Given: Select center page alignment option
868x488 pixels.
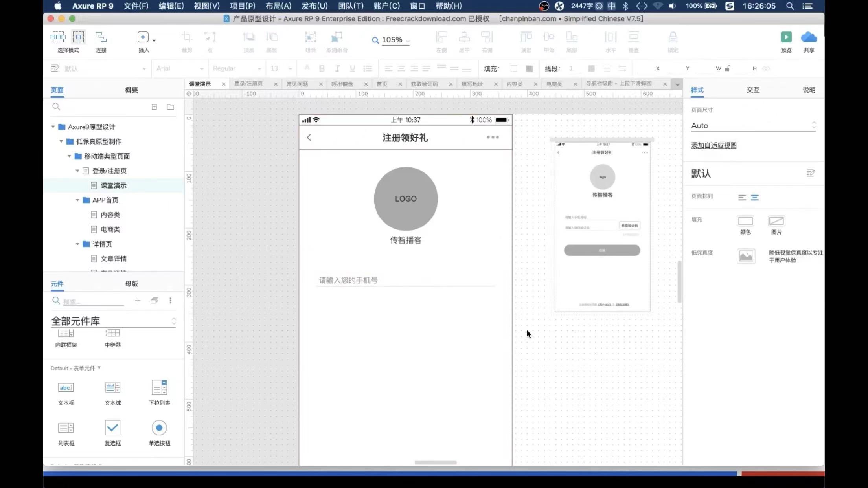Looking at the screenshot, I should (x=755, y=198).
